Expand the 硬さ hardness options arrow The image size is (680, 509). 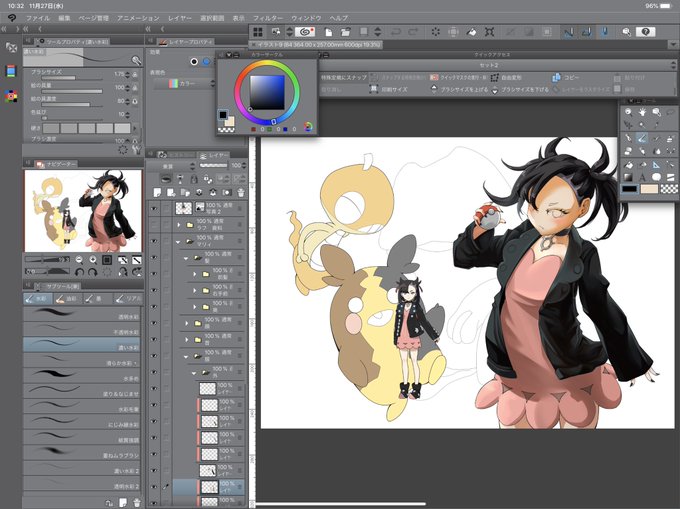coord(135,128)
